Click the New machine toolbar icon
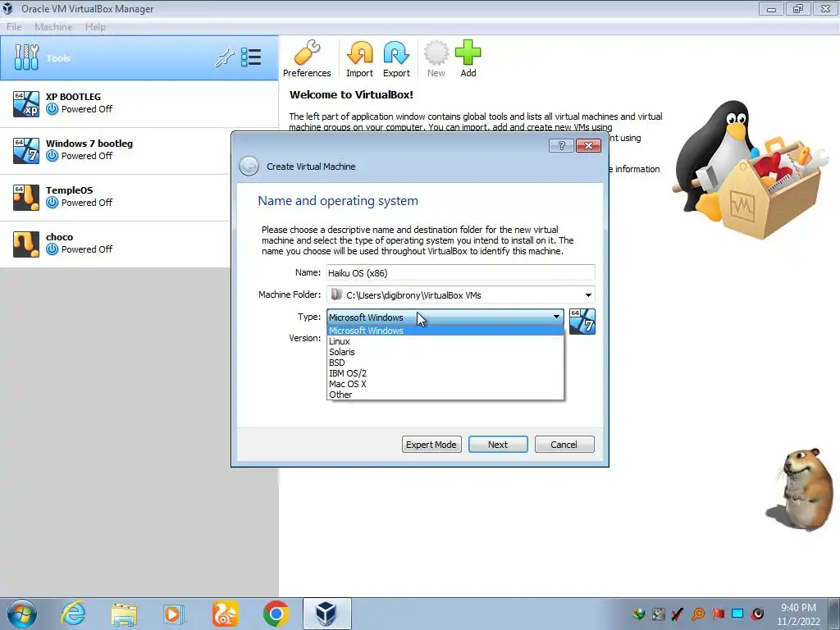The image size is (840, 630). (x=436, y=59)
